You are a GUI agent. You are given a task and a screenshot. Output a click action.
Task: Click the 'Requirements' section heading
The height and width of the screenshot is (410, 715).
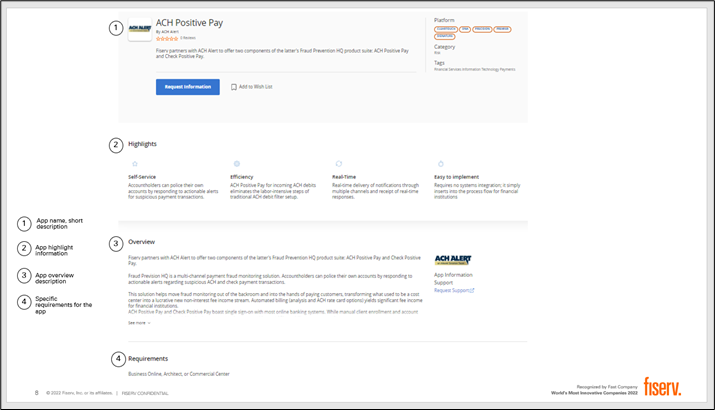148,359
